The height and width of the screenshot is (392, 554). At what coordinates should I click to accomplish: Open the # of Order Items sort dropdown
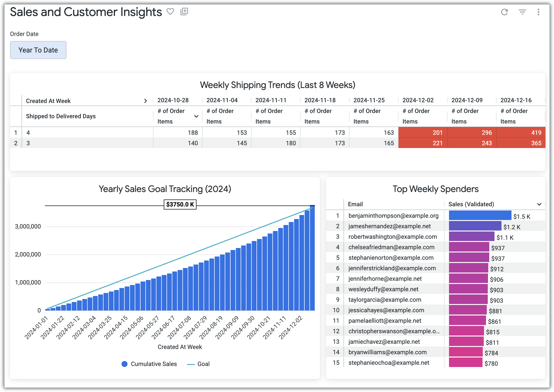pos(196,116)
